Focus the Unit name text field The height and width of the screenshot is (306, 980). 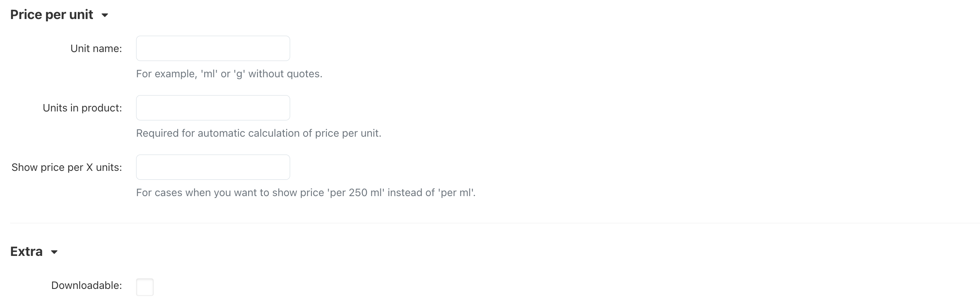point(213,49)
